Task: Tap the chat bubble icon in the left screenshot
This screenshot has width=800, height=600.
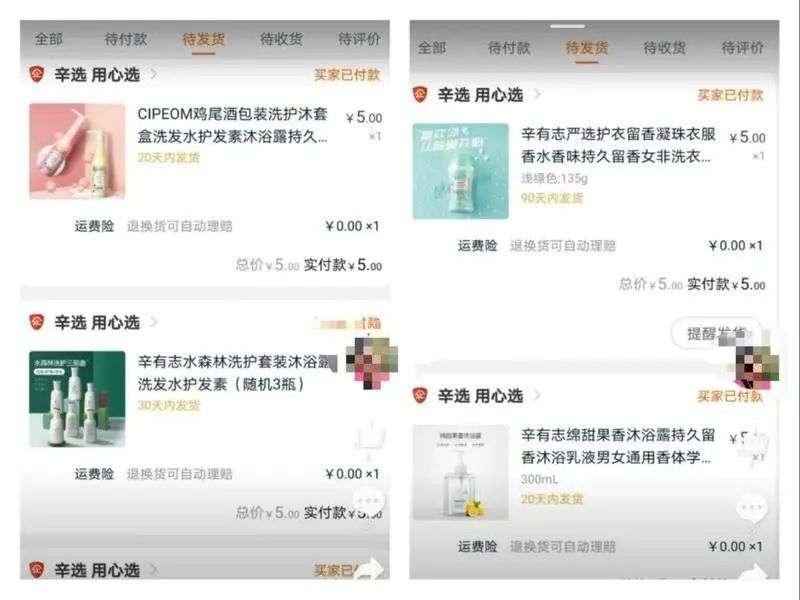Action: pos(368,501)
